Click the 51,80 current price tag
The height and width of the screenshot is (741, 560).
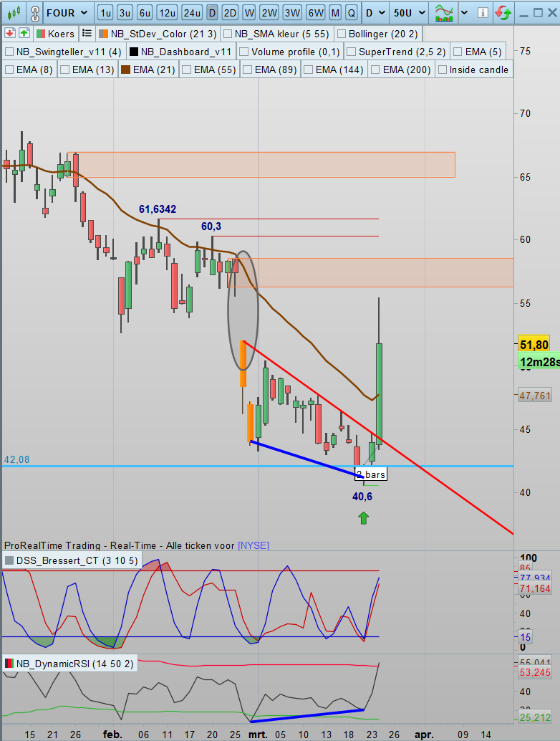[534, 345]
